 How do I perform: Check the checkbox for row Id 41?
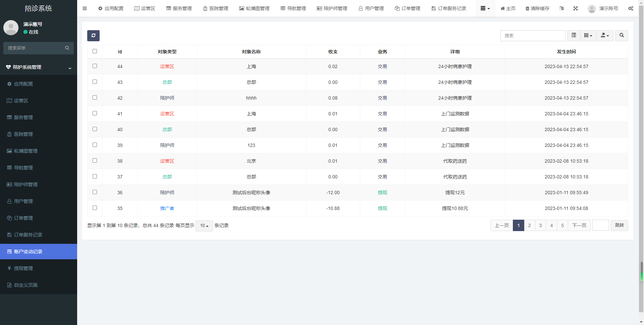tap(95, 113)
